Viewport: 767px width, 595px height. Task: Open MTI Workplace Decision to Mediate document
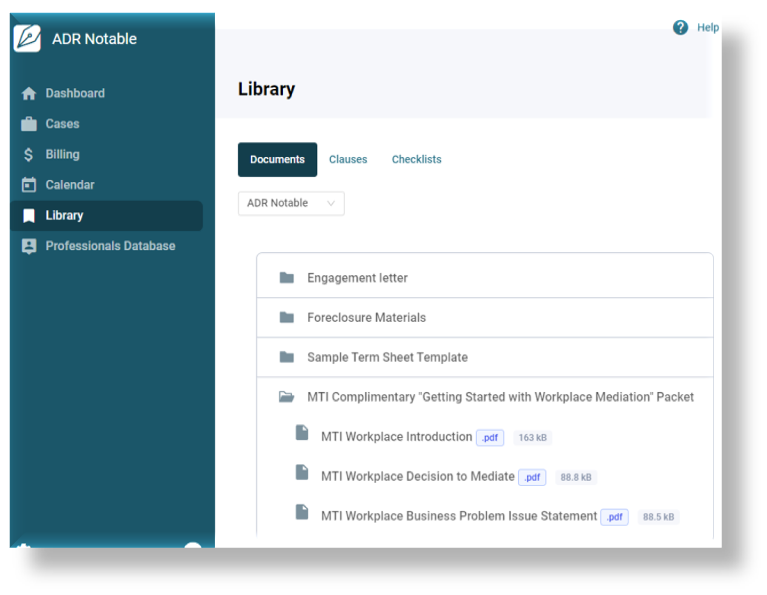(417, 477)
